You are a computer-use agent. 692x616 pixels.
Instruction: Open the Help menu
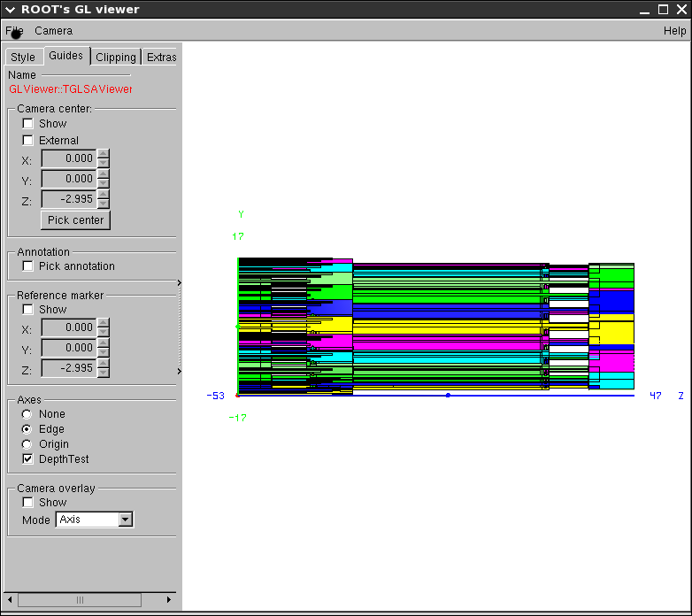point(675,31)
